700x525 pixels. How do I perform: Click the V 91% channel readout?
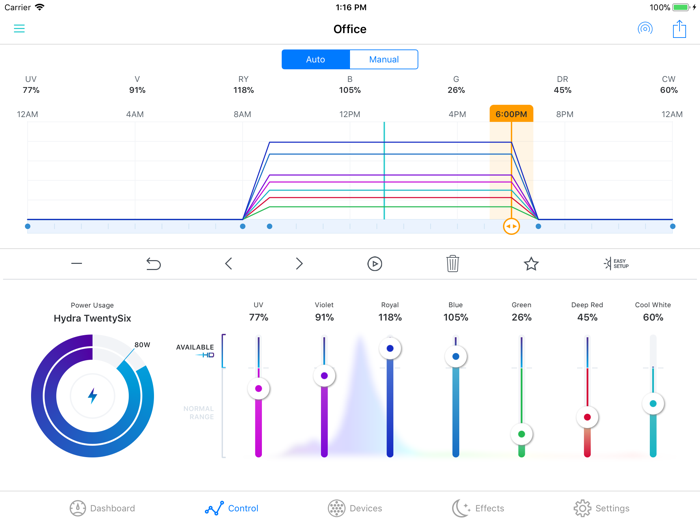[x=137, y=85]
